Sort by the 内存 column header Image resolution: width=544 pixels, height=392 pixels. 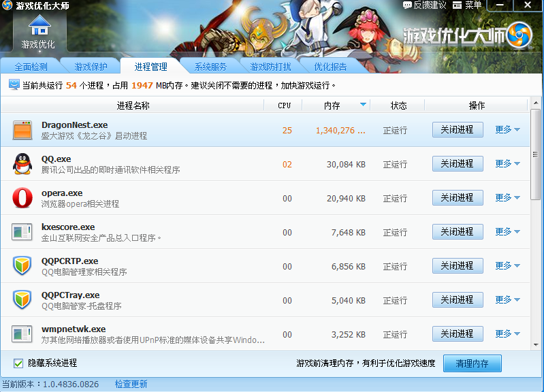pyautogui.click(x=332, y=105)
